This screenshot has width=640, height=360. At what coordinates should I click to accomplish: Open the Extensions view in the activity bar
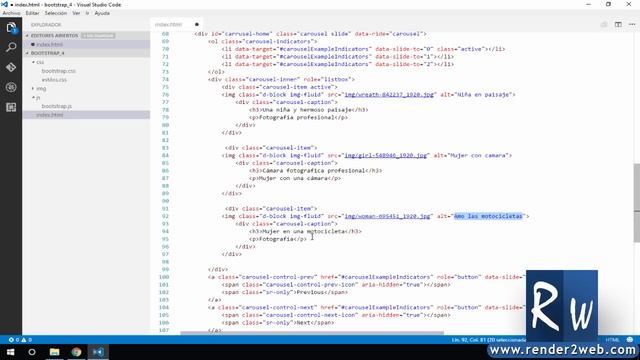(x=11, y=107)
